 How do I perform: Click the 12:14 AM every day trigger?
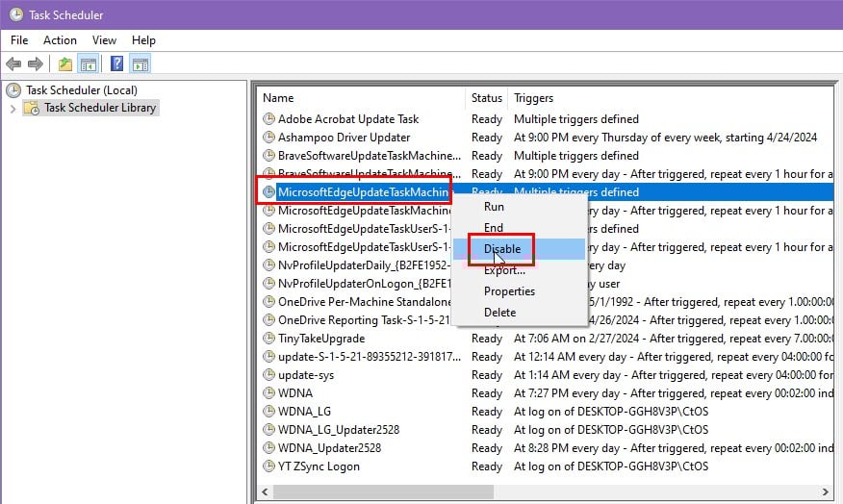pyautogui.click(x=673, y=356)
